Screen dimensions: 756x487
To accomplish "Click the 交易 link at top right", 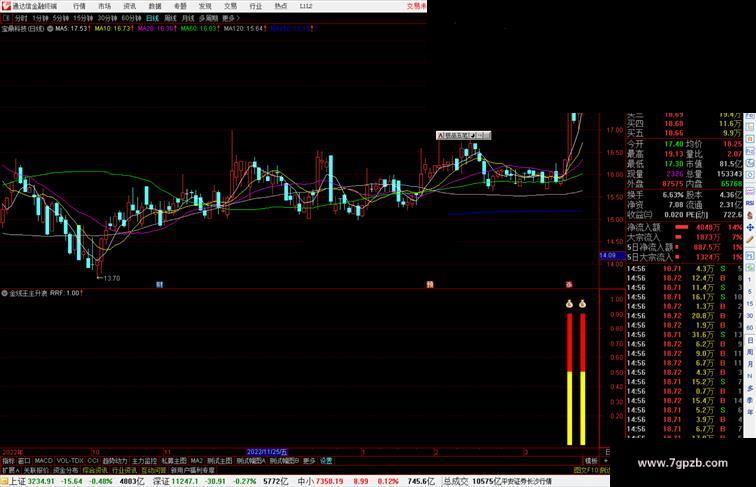I will [x=417, y=6].
